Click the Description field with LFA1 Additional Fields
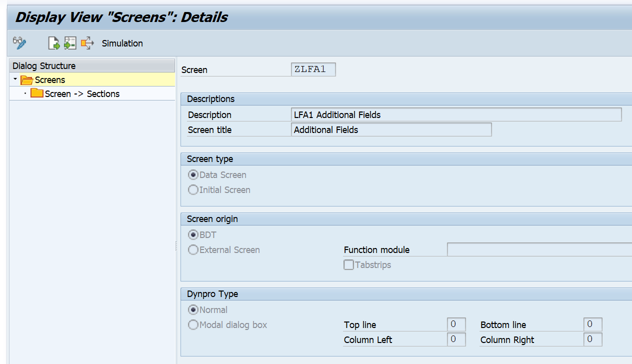 [x=456, y=114]
